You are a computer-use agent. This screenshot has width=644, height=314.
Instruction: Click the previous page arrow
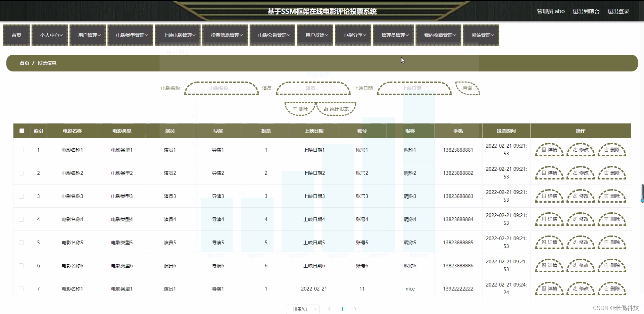click(329, 309)
